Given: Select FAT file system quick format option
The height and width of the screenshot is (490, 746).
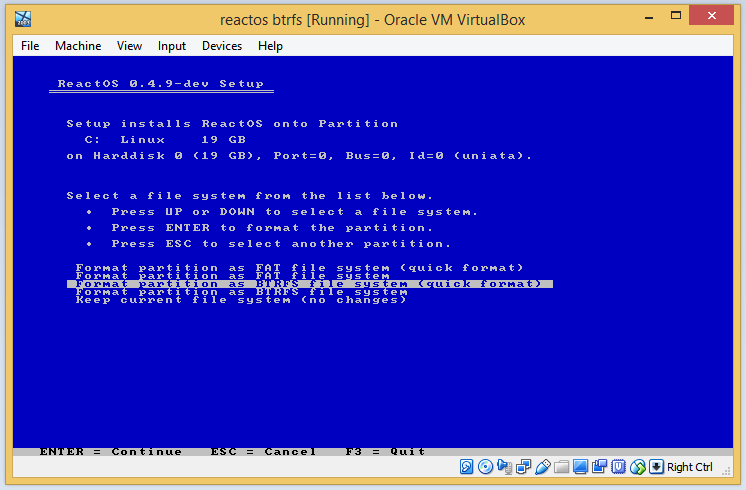Looking at the screenshot, I should [x=299, y=267].
